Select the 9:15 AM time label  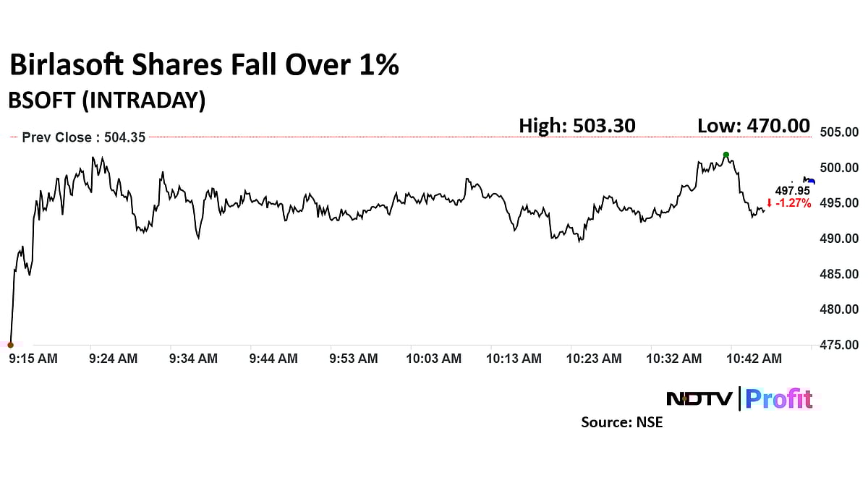click(x=33, y=359)
